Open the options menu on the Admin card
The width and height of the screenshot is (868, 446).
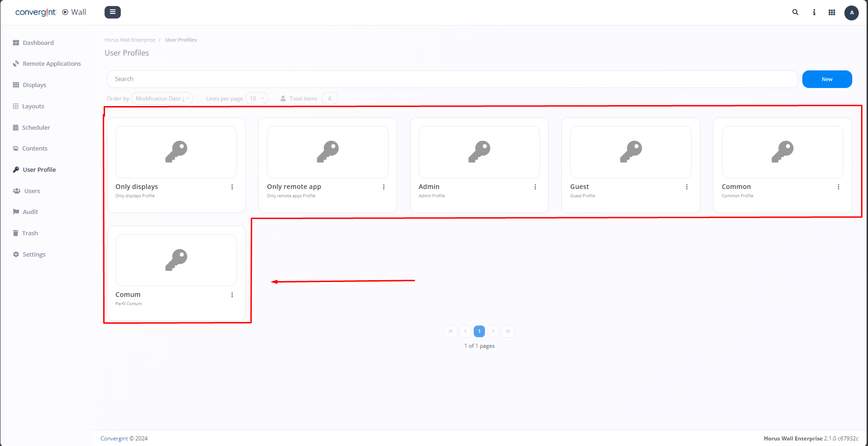(x=535, y=187)
